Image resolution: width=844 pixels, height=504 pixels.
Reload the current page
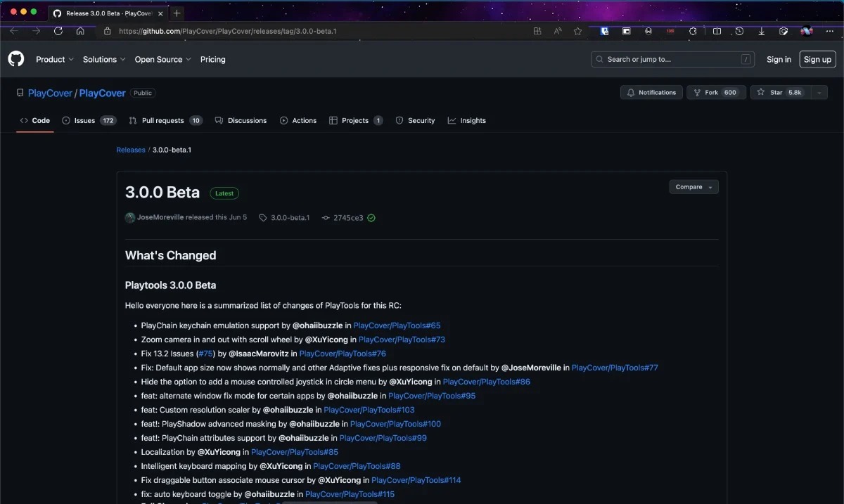click(58, 31)
